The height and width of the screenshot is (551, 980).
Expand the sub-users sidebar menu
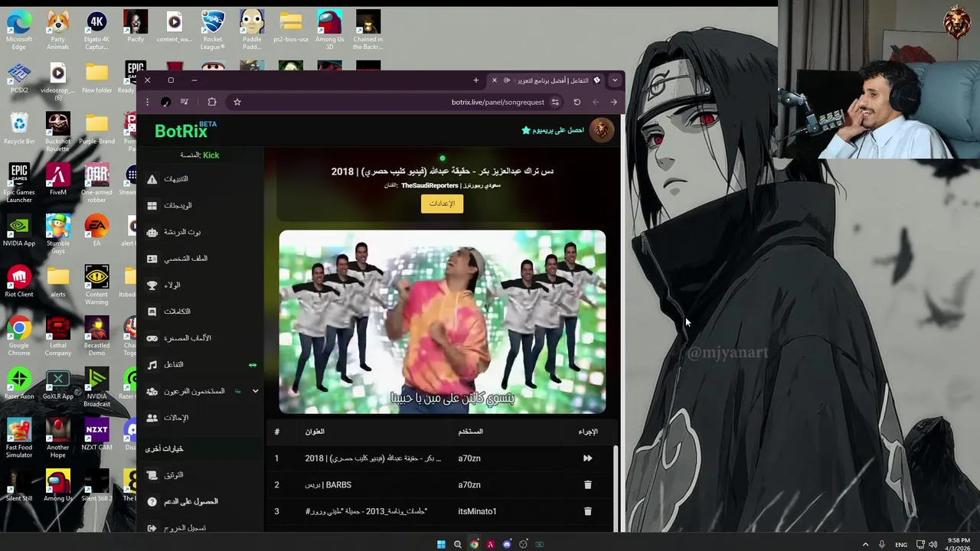click(256, 391)
